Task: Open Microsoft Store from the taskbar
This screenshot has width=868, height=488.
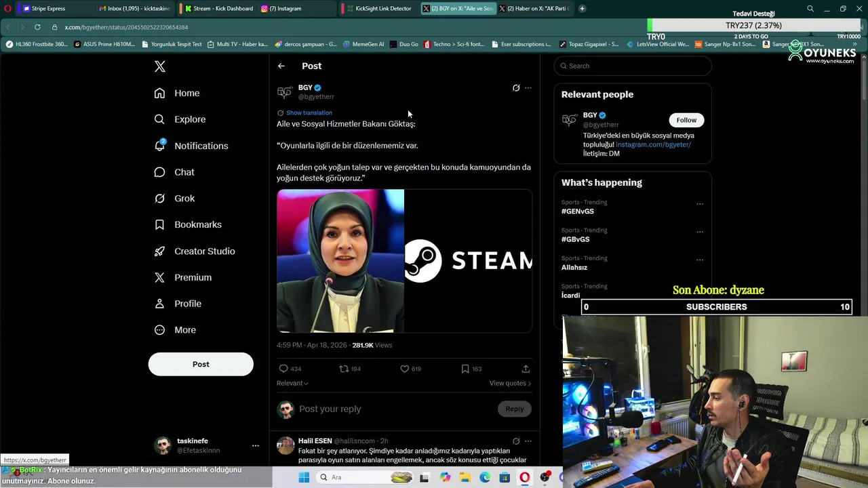Action: pos(505,477)
